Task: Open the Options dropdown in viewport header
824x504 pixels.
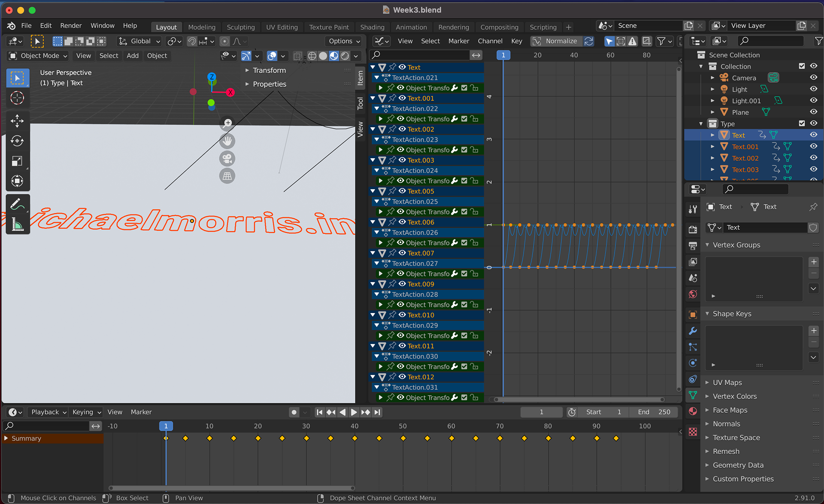Action: tap(344, 41)
